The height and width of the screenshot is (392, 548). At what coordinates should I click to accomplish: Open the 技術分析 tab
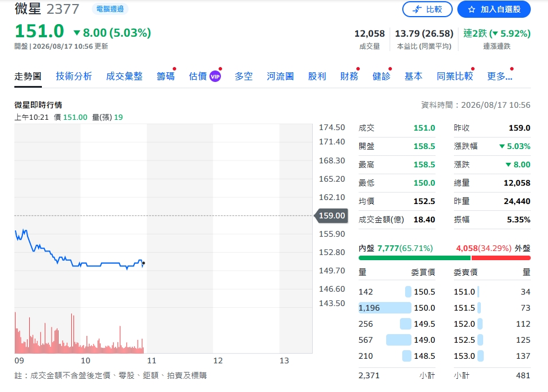pos(74,76)
